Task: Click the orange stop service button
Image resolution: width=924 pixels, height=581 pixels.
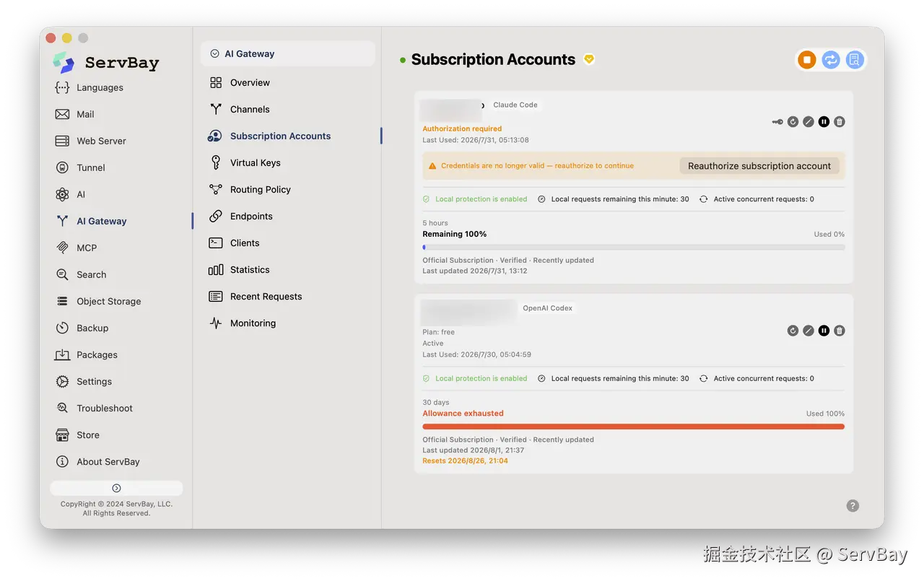Action: 807,60
